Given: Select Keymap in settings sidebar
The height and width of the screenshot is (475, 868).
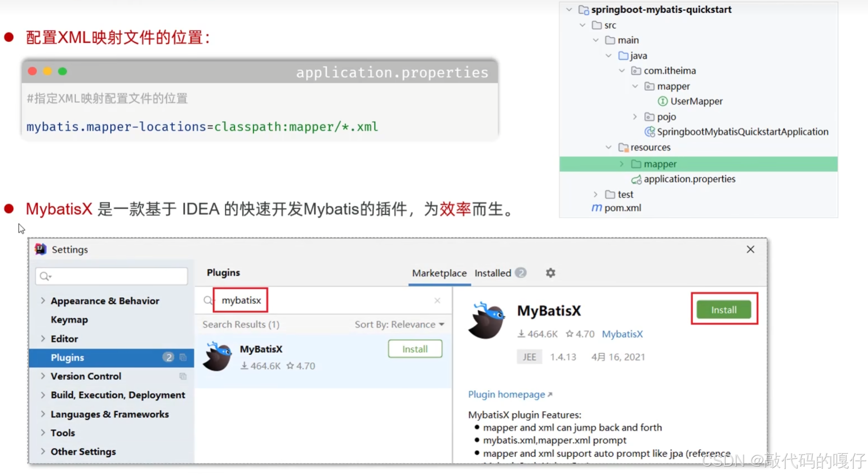Looking at the screenshot, I should [69, 320].
